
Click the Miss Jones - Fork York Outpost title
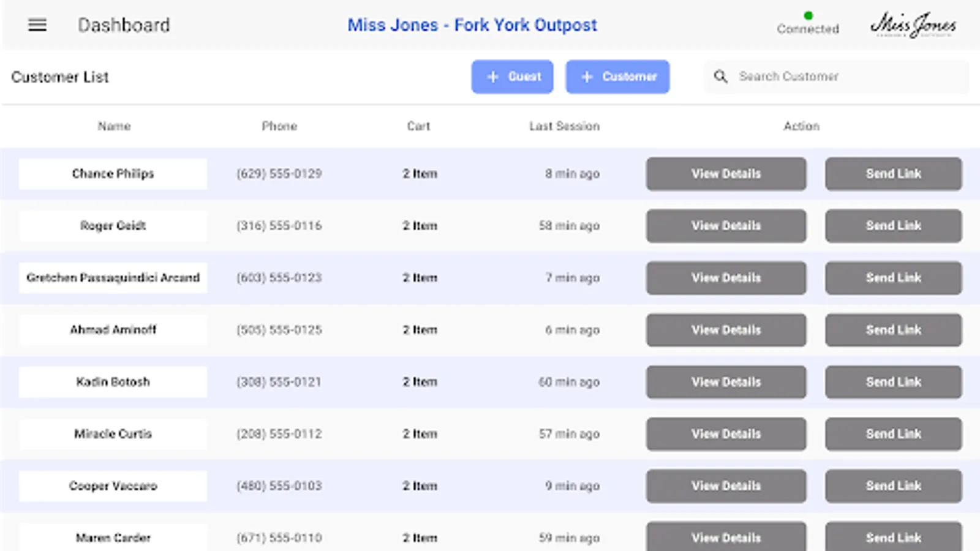coord(472,25)
